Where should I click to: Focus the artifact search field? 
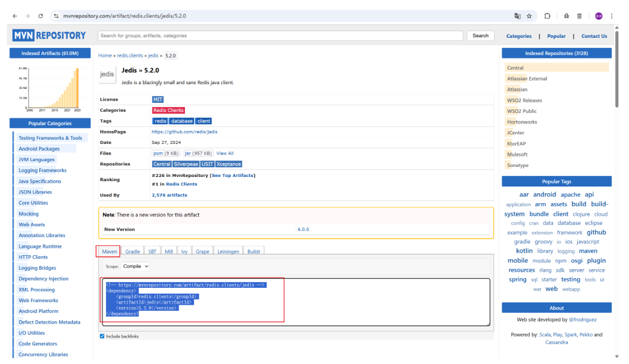point(280,36)
